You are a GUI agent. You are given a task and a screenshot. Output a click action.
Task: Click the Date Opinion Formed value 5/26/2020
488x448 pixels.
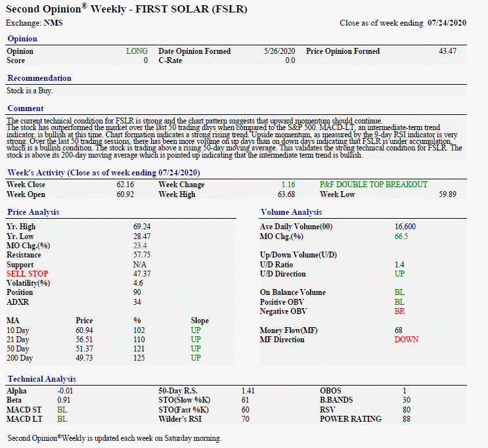280,51
